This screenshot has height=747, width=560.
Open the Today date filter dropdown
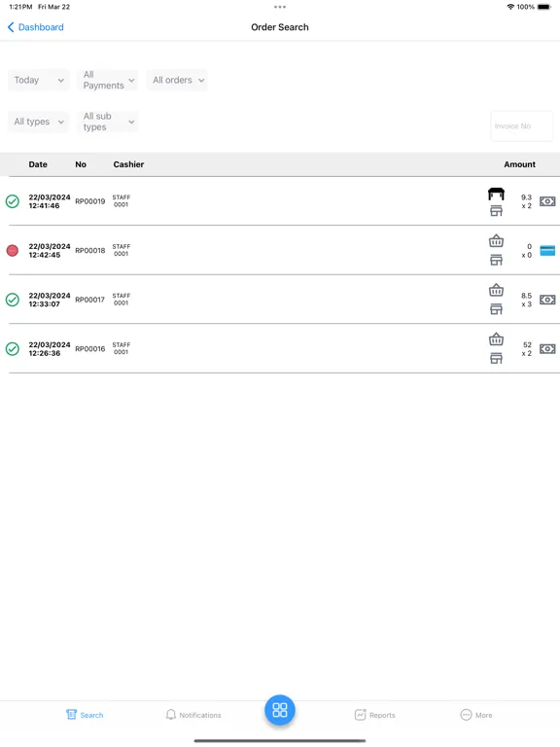[x=39, y=80]
